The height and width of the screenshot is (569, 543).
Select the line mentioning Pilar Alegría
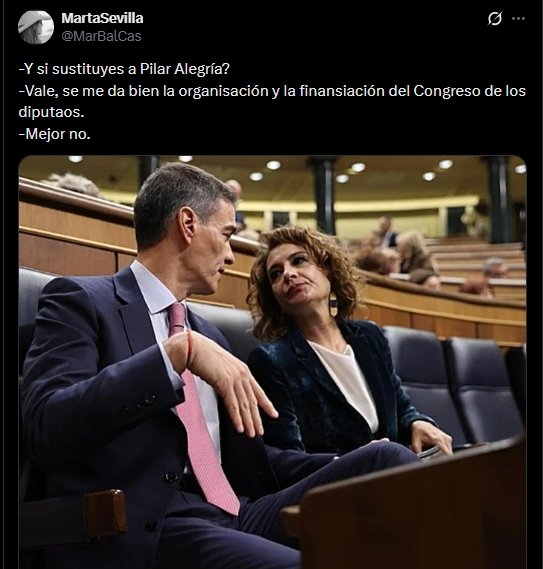coord(124,69)
